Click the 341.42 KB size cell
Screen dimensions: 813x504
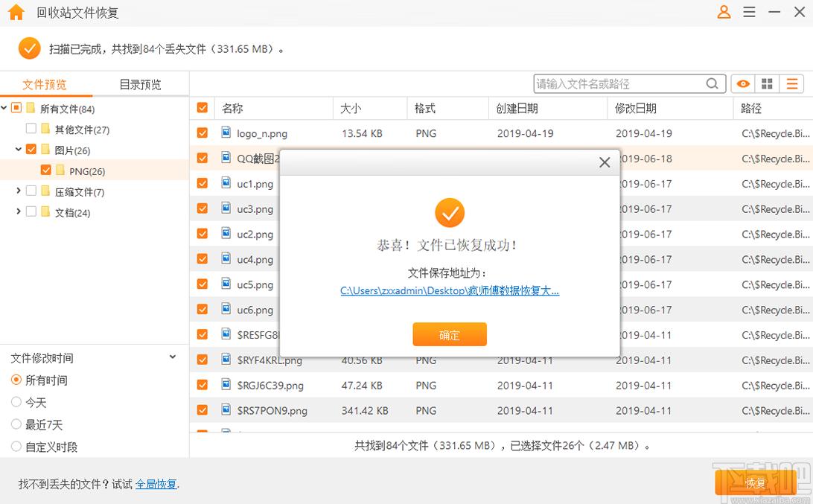[365, 411]
